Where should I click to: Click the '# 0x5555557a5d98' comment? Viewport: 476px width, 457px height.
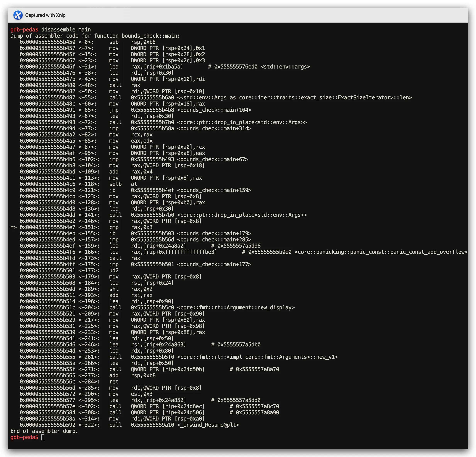coord(236,246)
